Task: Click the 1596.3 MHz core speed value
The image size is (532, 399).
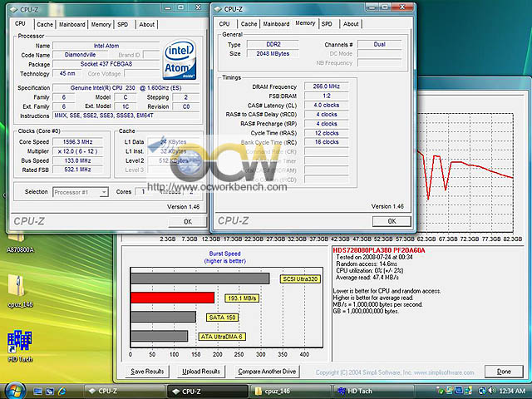Action: (x=77, y=142)
